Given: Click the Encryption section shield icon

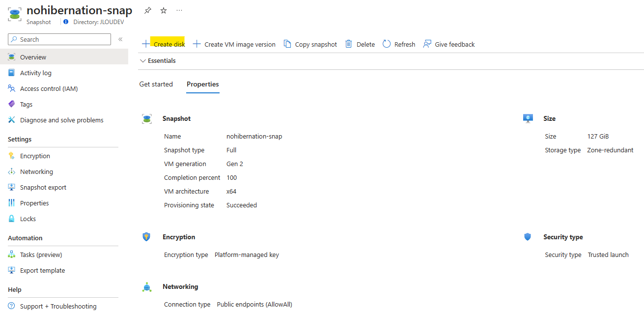Looking at the screenshot, I should pyautogui.click(x=146, y=237).
